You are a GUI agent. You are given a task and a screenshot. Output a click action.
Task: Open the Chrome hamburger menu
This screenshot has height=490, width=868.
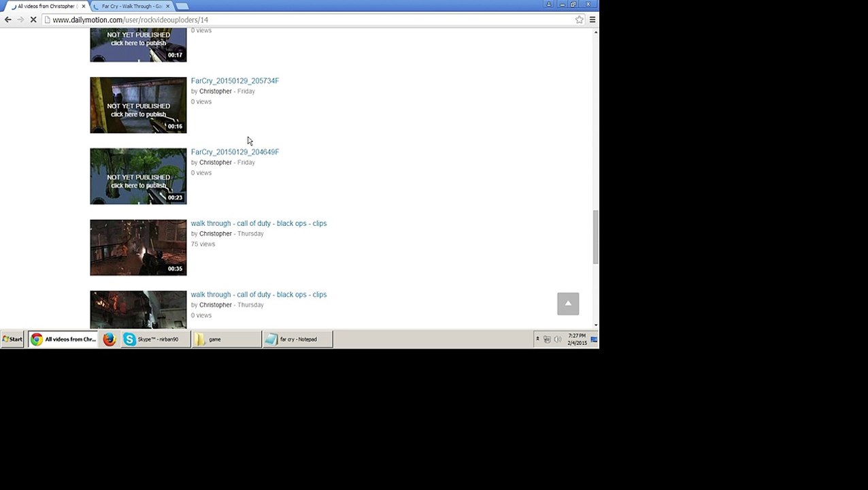point(592,20)
